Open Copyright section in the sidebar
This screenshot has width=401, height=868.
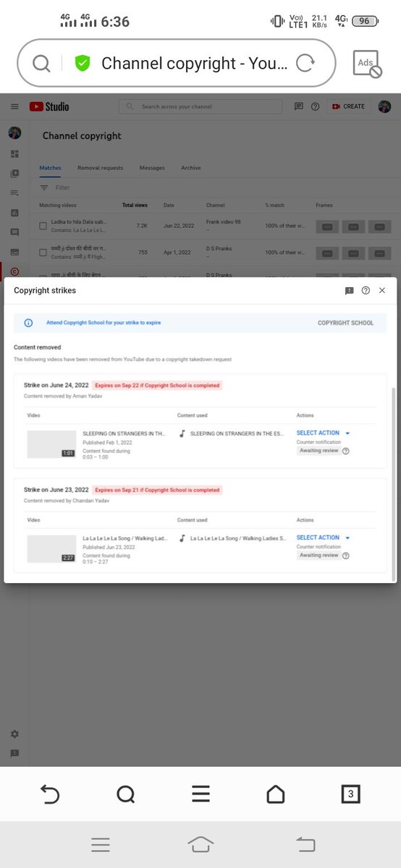(x=14, y=271)
